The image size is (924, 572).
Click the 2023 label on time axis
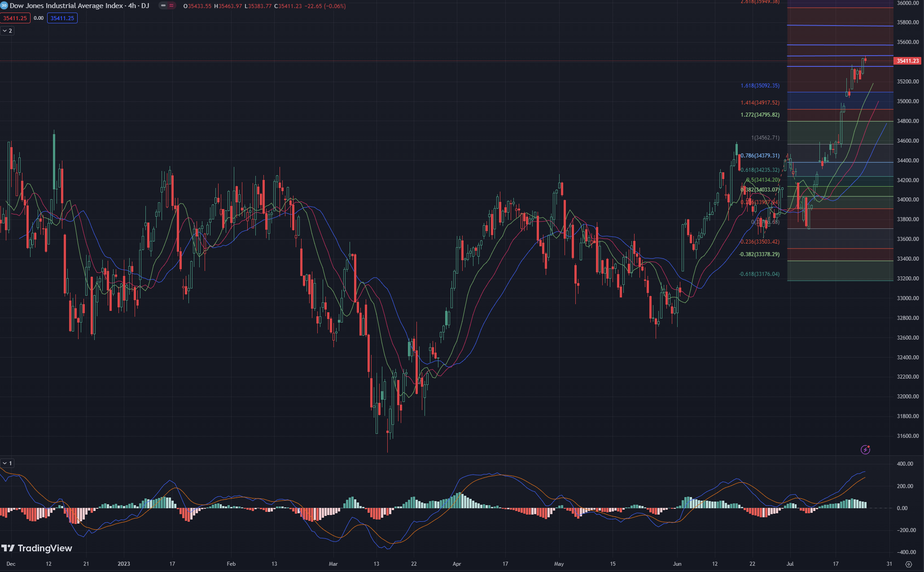tap(124, 564)
